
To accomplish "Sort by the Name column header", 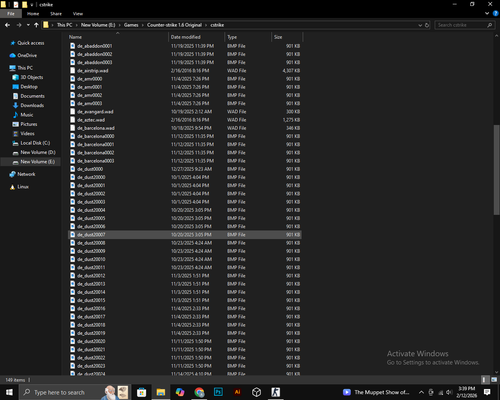I will pos(118,37).
